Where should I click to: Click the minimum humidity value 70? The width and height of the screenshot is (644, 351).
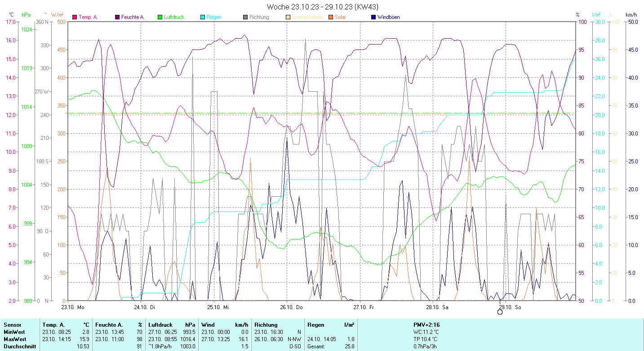click(140, 332)
